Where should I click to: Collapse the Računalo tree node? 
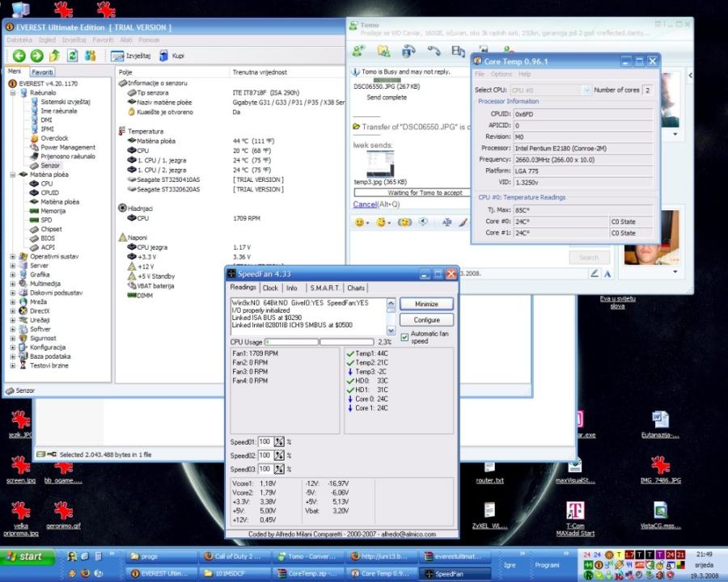pos(14,93)
